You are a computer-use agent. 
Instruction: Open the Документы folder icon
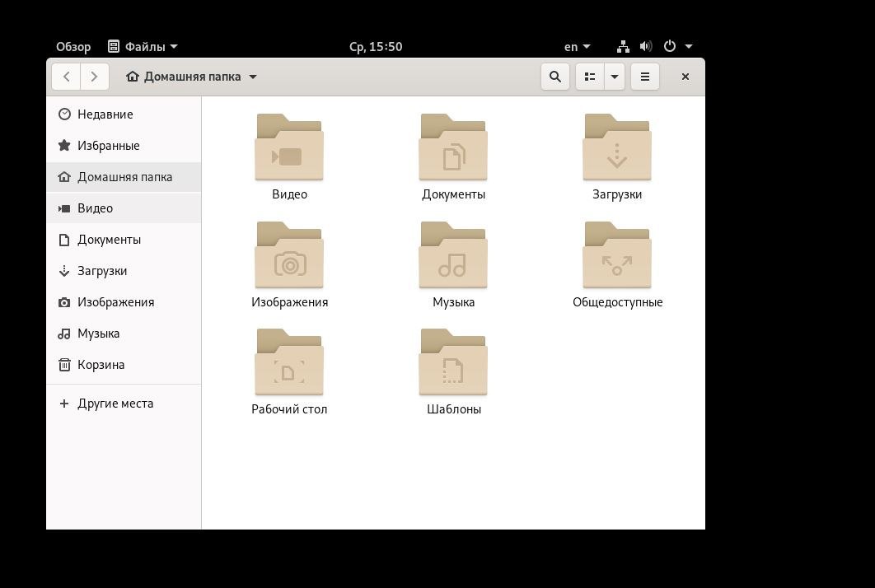tap(453, 147)
